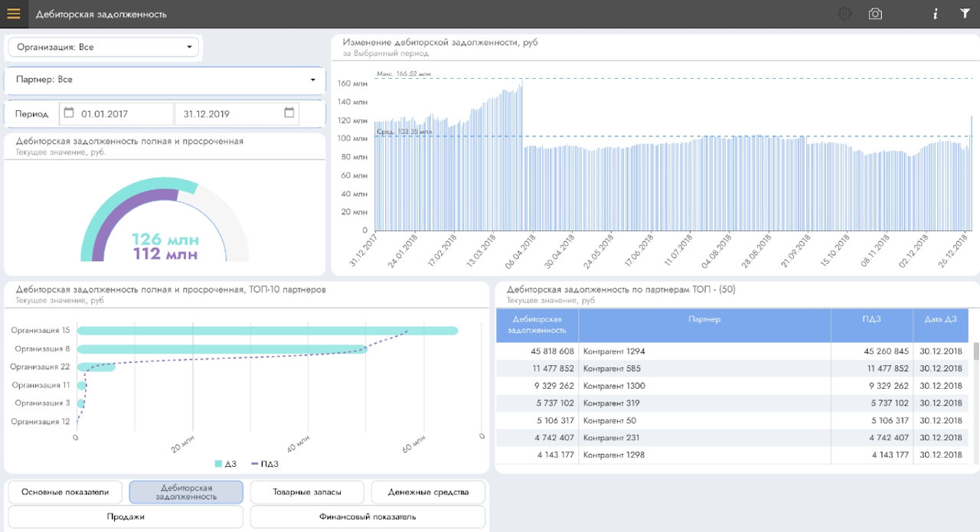Open the filter funnel icon
Viewport: 980px width, 532px height.
[965, 14]
